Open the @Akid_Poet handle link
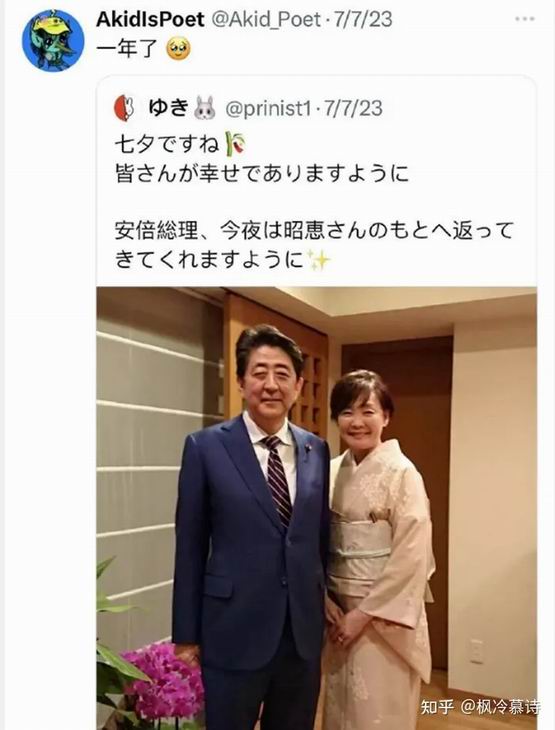The image size is (555, 730). (266, 20)
